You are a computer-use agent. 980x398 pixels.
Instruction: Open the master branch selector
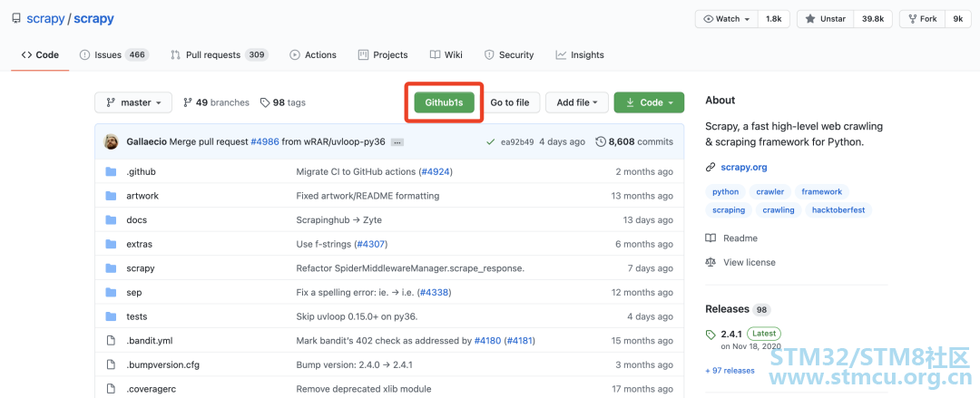133,102
